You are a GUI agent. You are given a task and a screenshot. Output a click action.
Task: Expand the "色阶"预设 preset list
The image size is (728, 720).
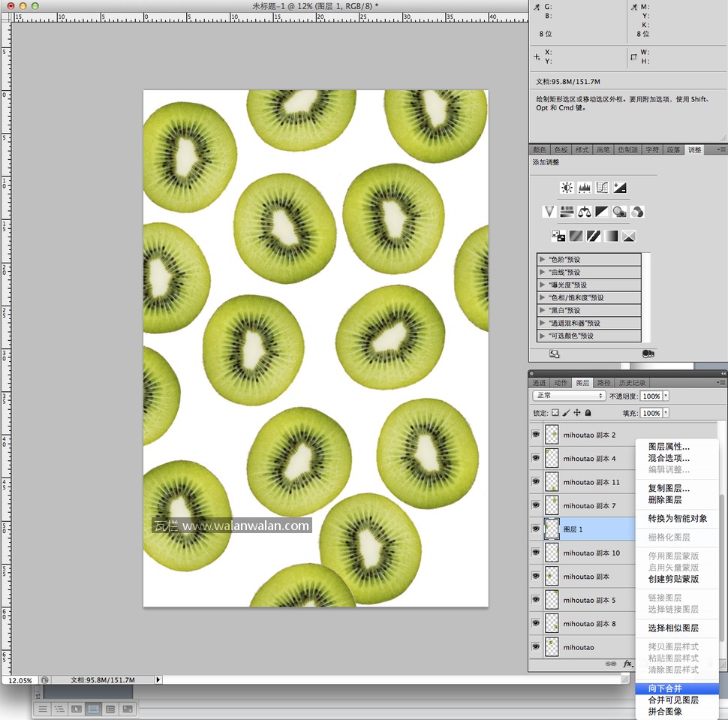click(x=543, y=260)
